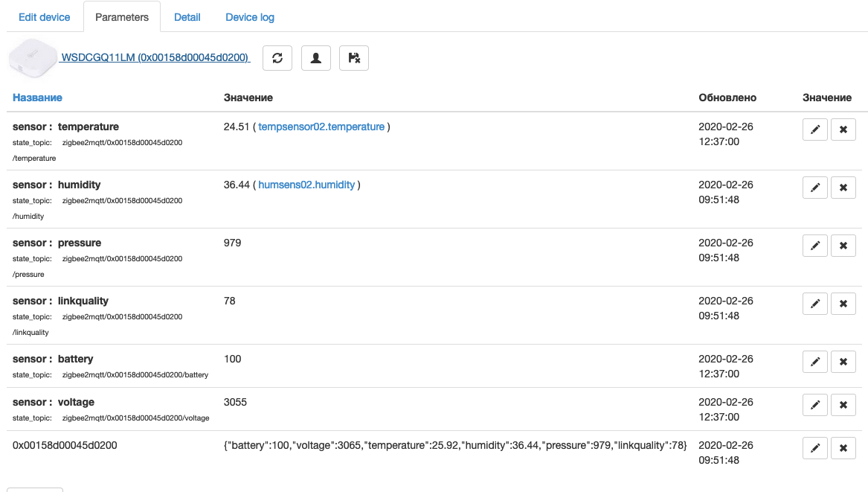Delete the pressure sensor row
This screenshot has height=492, width=868.
pyautogui.click(x=843, y=246)
